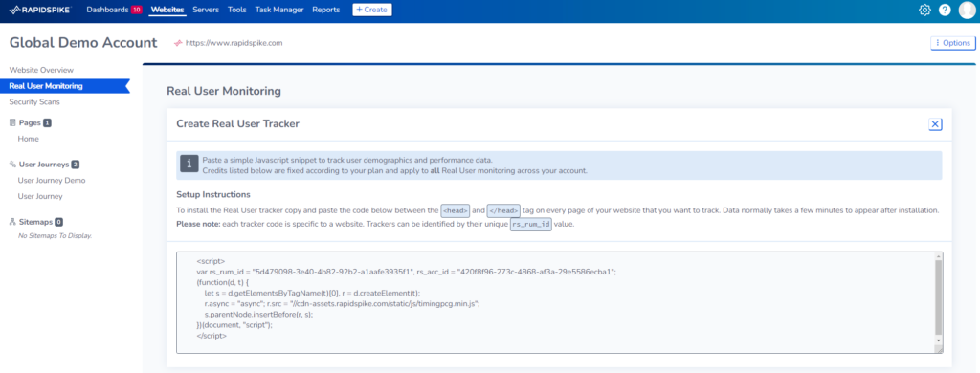Click the Sitemaps count badge 0
Viewport: 980px width, 373px height.
58,222
